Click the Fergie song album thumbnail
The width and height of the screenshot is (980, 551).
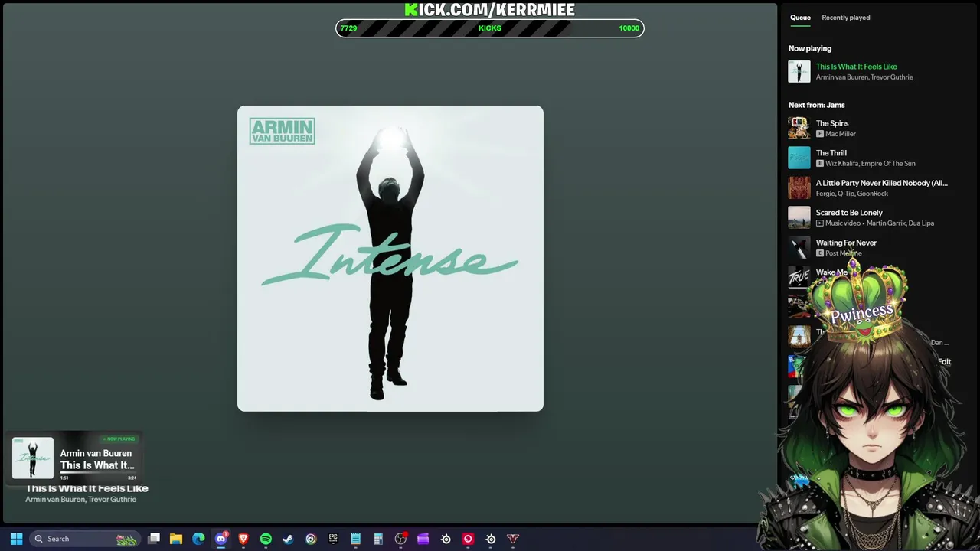tap(799, 187)
